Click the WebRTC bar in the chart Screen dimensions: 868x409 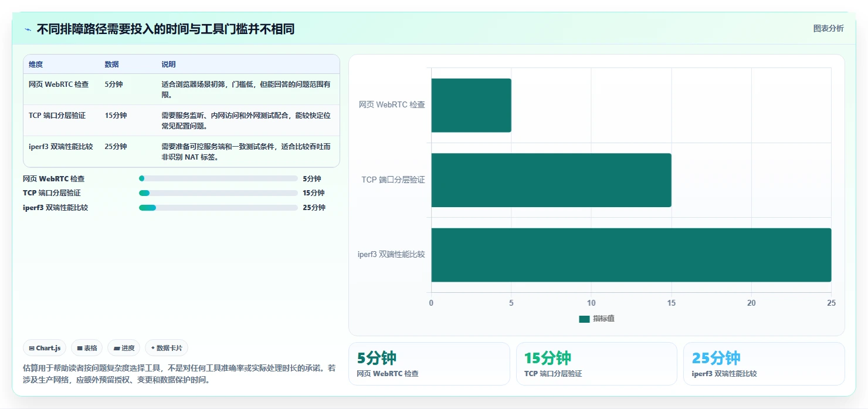click(472, 105)
